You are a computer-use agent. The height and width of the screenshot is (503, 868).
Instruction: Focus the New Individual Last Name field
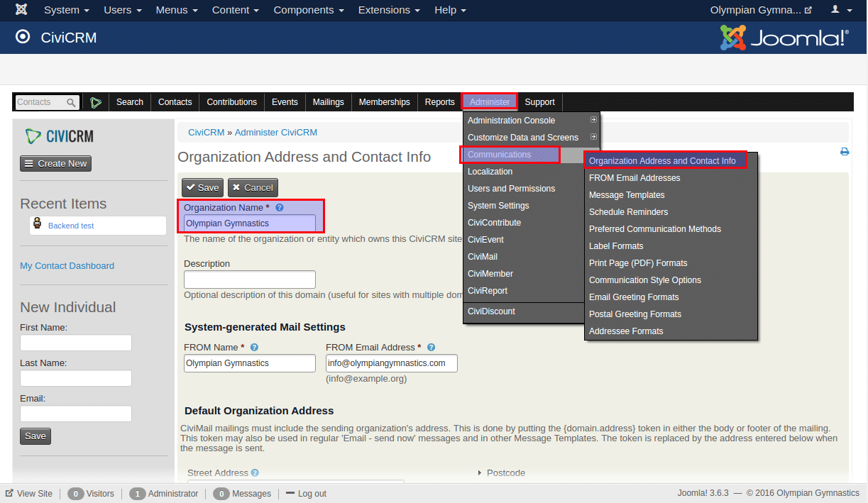[x=76, y=378]
